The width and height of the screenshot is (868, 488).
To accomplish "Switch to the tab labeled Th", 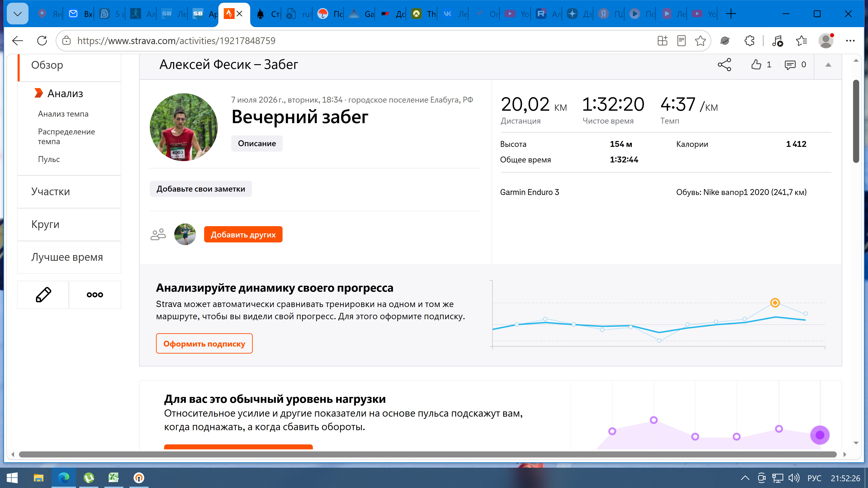I will [x=424, y=14].
